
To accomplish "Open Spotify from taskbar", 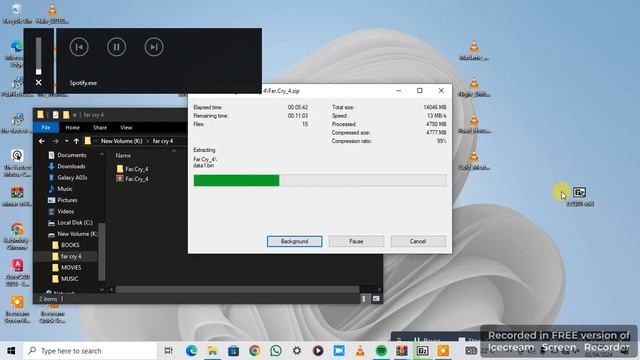I will tap(381, 351).
